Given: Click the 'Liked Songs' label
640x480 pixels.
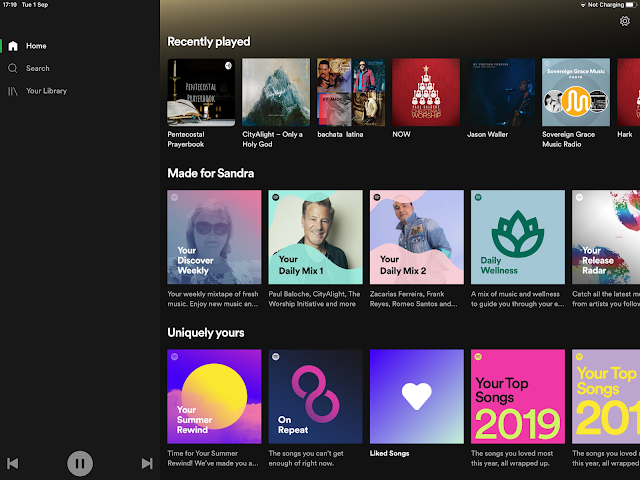Looking at the screenshot, I should tap(389, 453).
